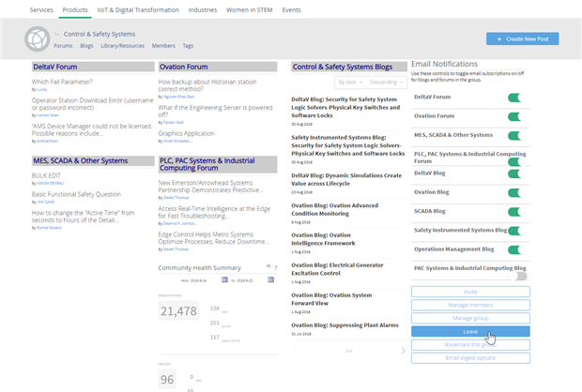
Task: Open Edge Control Helps Metro Systems post
Action: pos(214,238)
